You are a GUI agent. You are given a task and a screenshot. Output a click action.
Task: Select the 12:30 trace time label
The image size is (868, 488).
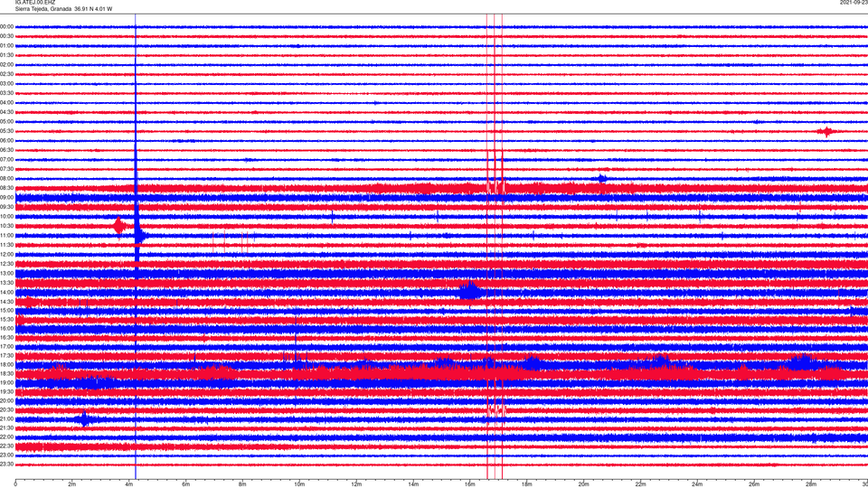(6, 264)
